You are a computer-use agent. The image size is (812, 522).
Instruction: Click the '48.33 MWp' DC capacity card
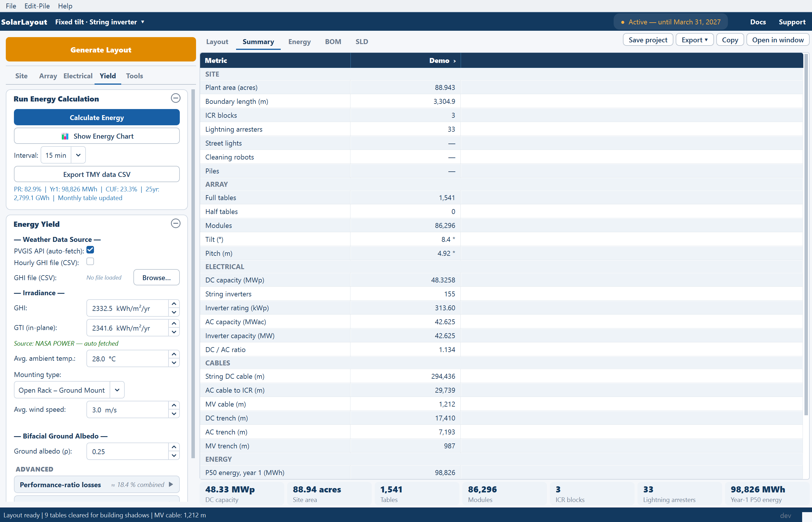pyautogui.click(x=242, y=494)
